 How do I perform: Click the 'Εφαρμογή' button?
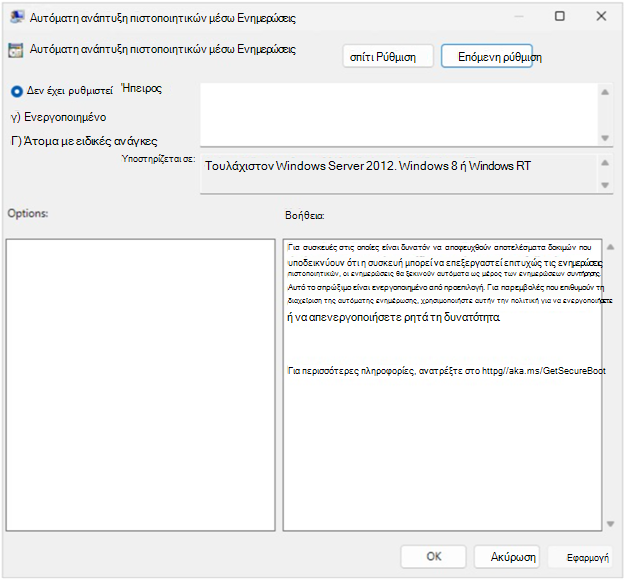580,557
